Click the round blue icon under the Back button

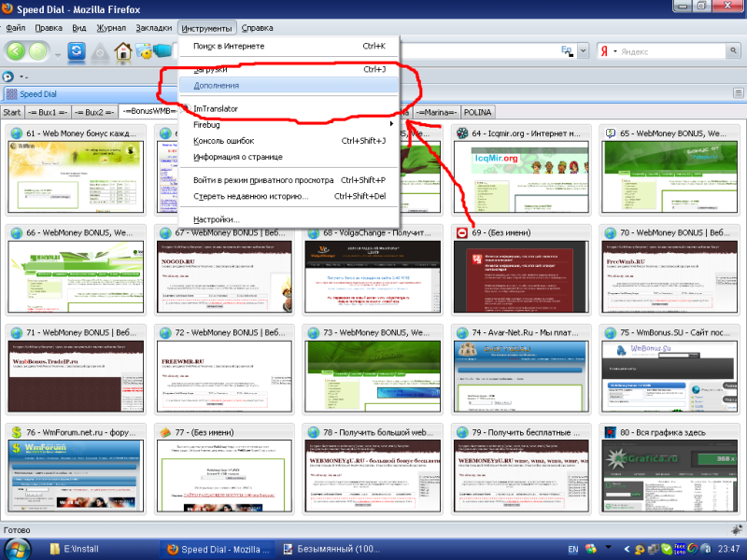pyautogui.click(x=7, y=77)
